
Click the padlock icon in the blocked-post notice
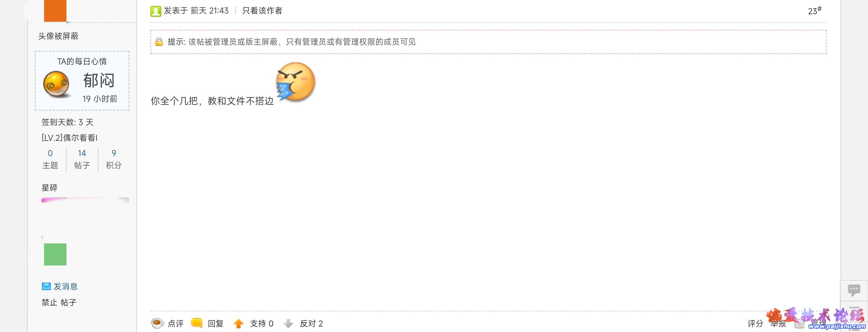159,42
